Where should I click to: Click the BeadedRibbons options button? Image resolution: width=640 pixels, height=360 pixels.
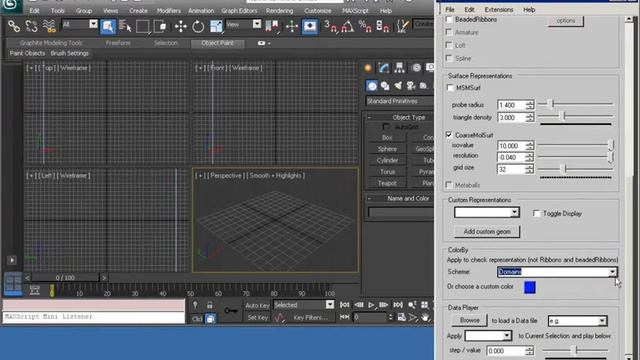565,20
